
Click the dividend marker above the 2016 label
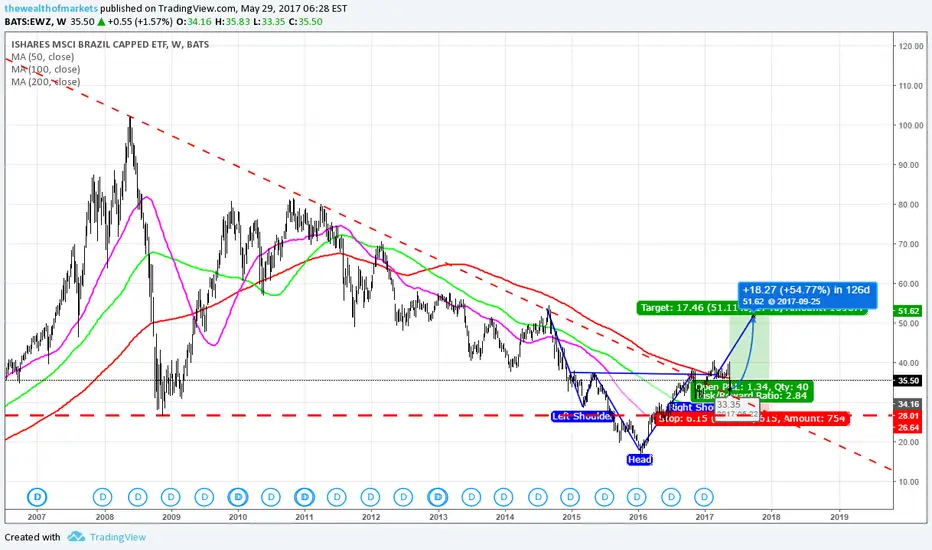[x=637, y=496]
